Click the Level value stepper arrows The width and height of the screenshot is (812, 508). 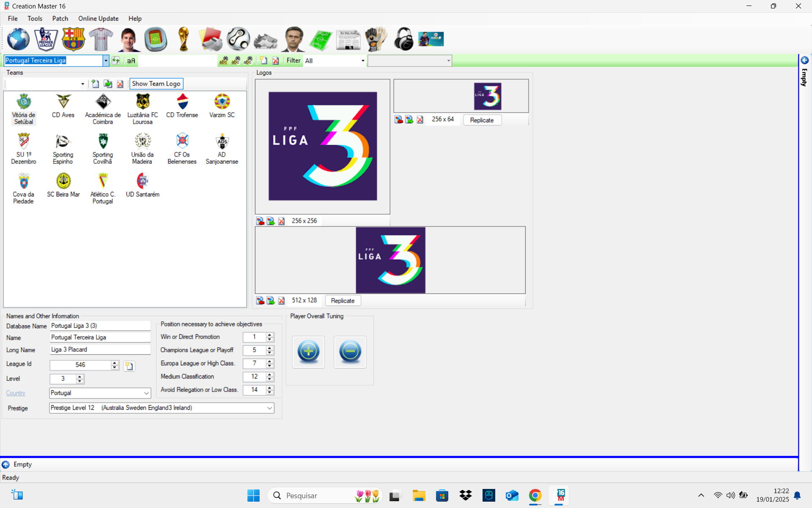tap(80, 379)
